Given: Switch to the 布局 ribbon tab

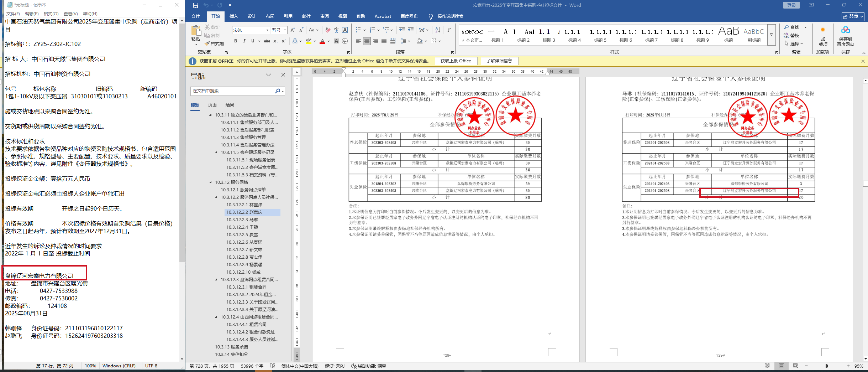Looking at the screenshot, I should [270, 16].
